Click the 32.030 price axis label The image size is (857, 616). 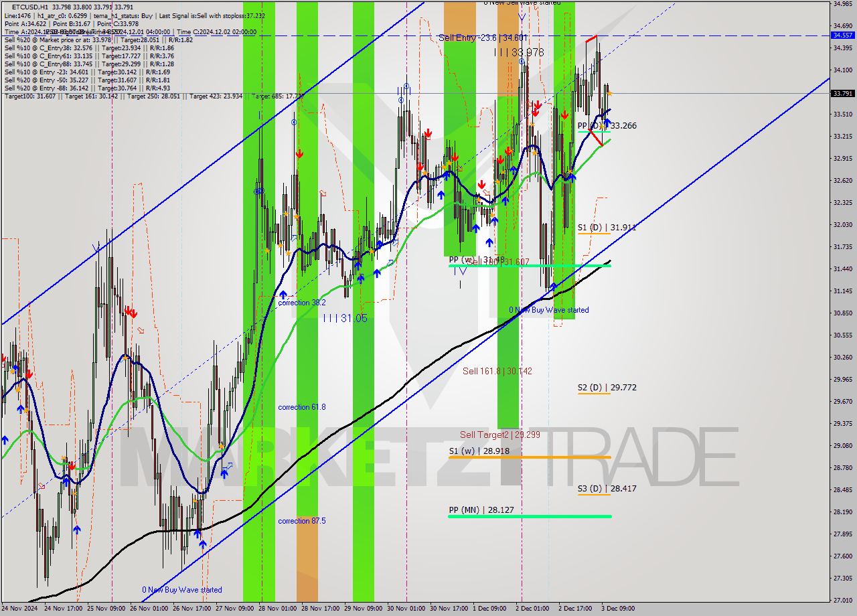coord(842,225)
